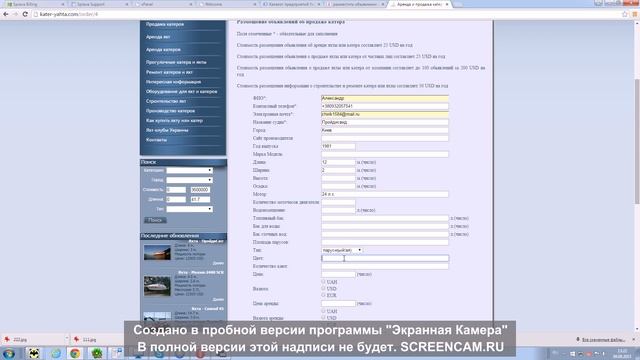The image size is (640, 360).
Task: Click the Топливный бак input field
Action: (384, 218)
